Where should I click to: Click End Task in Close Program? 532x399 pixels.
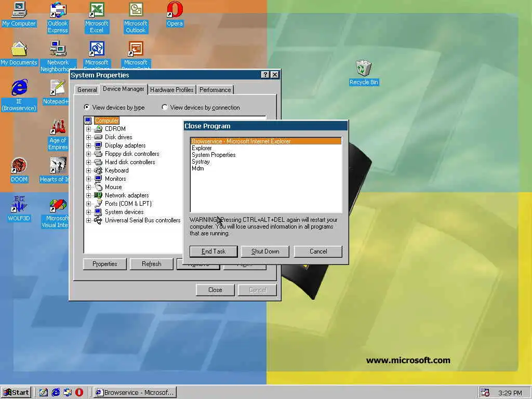point(214,251)
